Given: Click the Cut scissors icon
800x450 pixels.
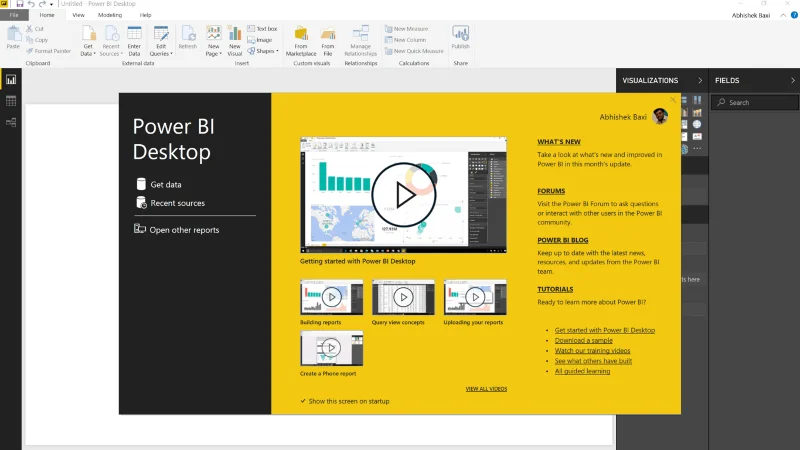Looking at the screenshot, I should coord(30,29).
